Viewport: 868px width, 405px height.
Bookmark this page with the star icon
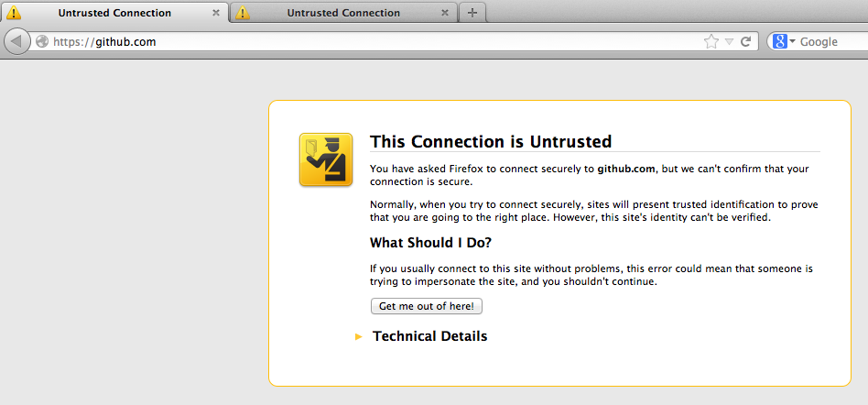711,41
